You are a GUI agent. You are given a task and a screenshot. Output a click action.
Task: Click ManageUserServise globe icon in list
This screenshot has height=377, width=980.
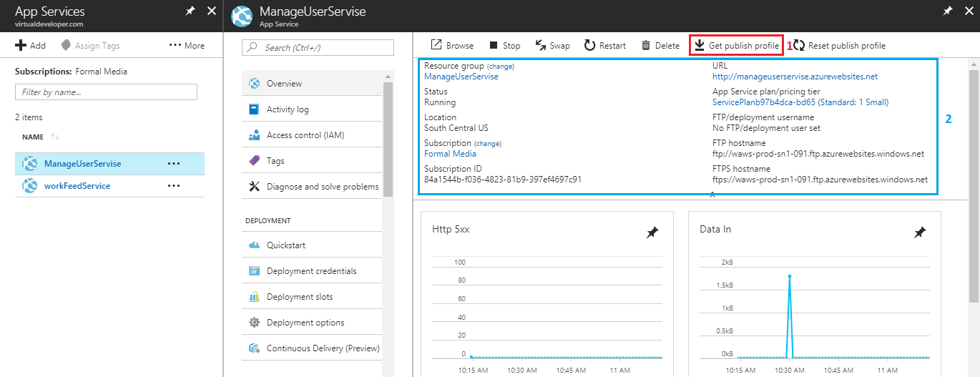tap(29, 163)
